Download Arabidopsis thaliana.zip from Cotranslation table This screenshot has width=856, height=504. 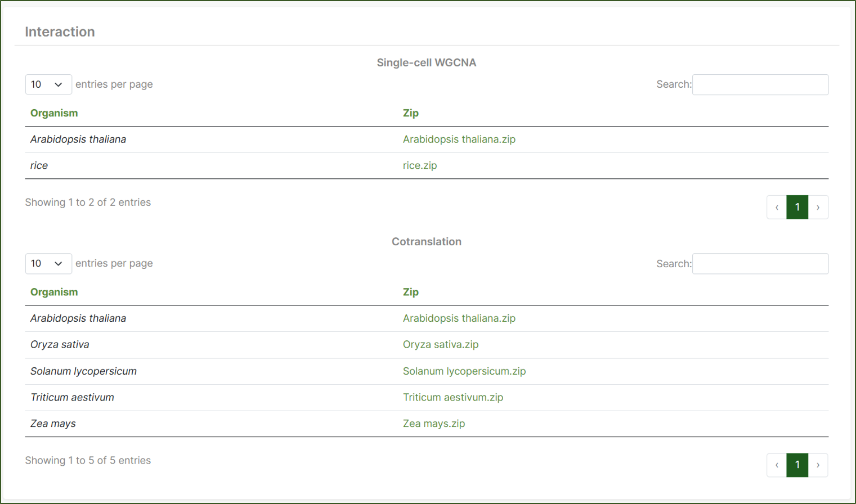[459, 318]
